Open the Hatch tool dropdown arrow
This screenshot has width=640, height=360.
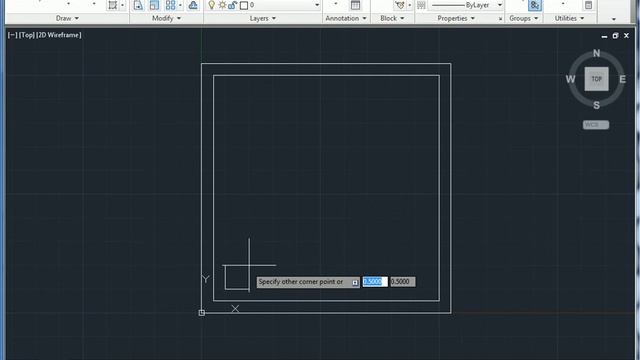(x=122, y=5)
